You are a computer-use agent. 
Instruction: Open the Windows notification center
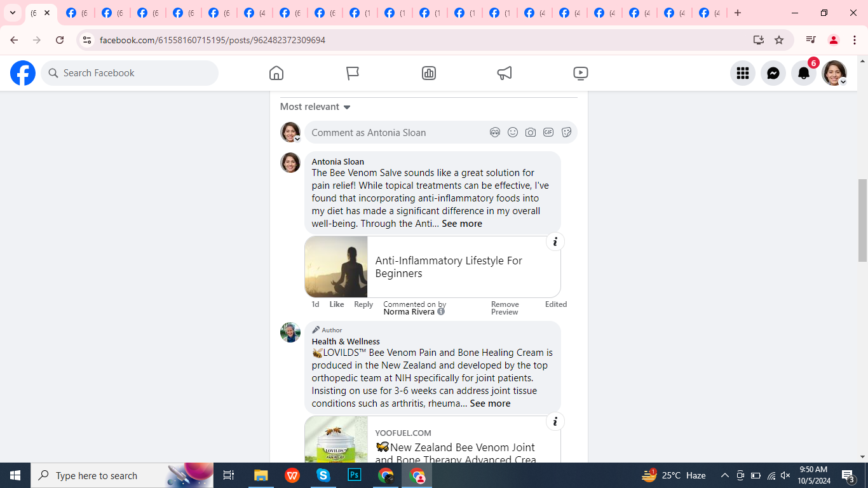tap(848, 475)
